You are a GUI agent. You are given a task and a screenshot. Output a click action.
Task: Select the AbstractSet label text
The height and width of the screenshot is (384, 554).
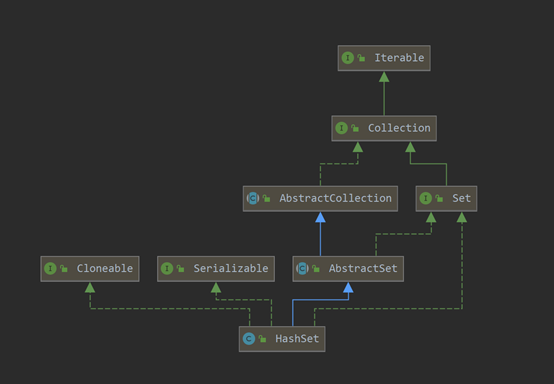(363, 268)
